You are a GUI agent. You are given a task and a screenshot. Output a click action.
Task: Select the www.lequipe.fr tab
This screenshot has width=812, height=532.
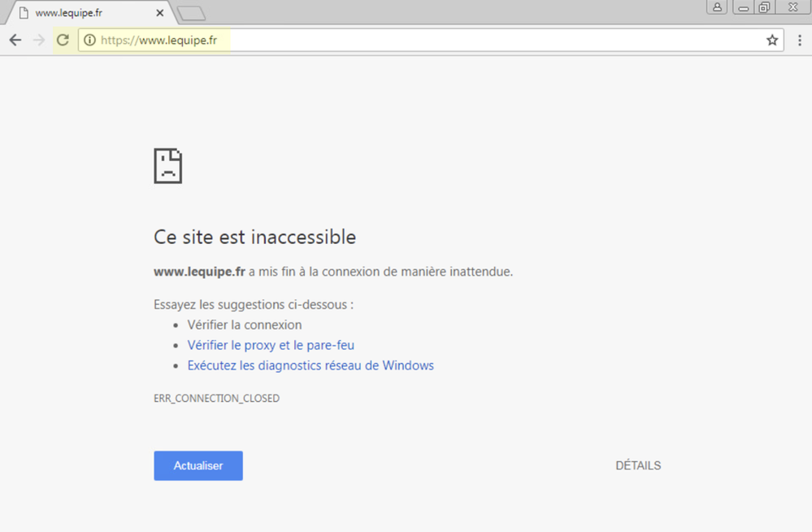pyautogui.click(x=90, y=13)
